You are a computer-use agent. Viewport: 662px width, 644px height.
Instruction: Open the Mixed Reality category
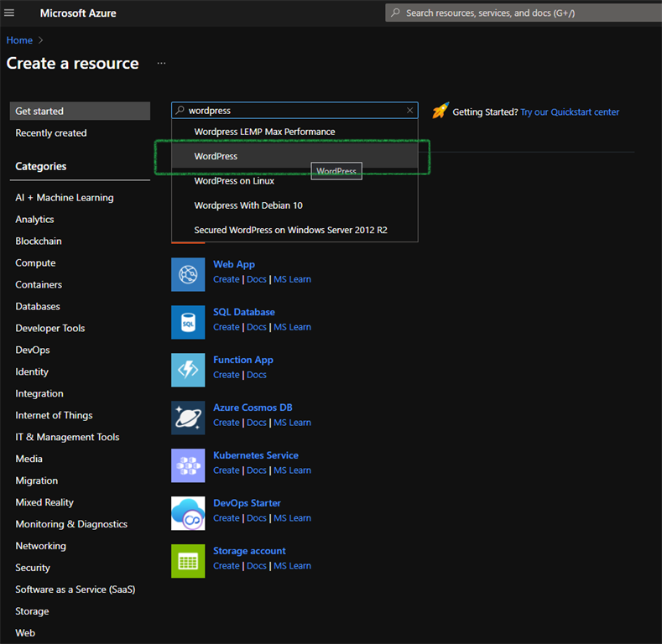44,502
